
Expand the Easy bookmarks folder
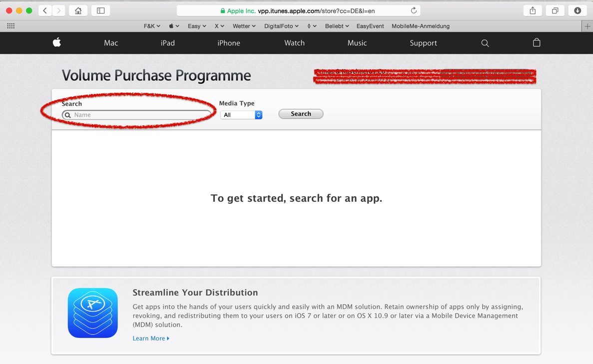[197, 26]
